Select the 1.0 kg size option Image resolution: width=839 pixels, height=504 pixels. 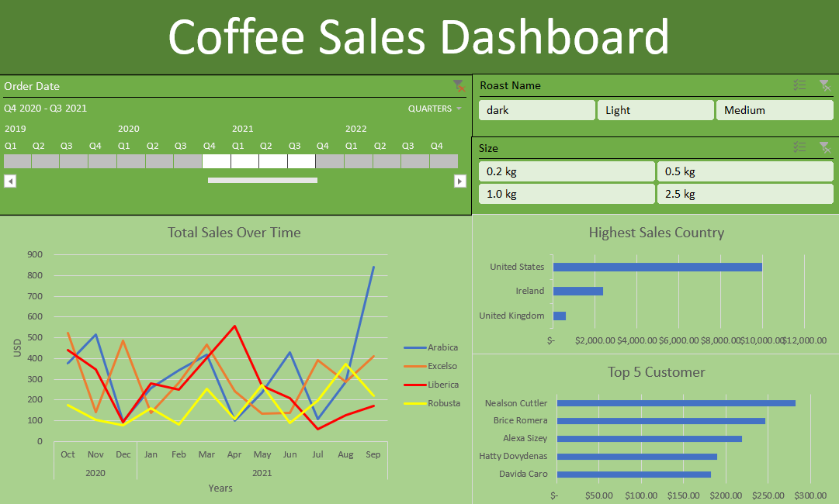tap(567, 194)
